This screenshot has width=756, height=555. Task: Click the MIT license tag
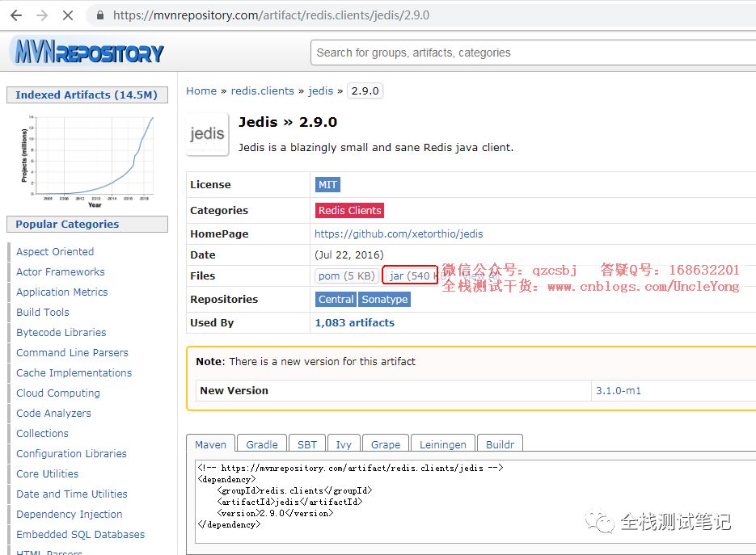point(327,184)
